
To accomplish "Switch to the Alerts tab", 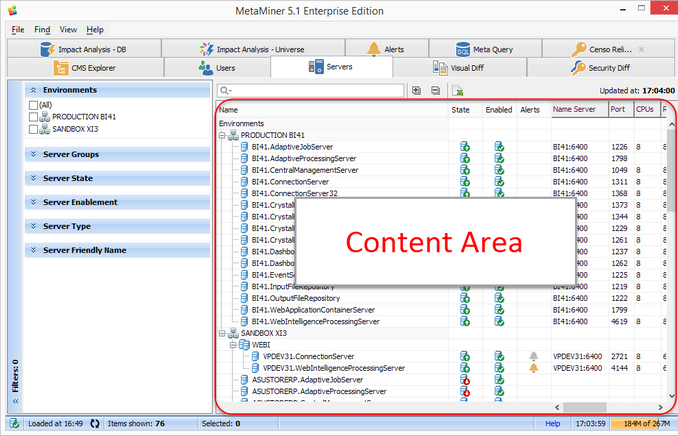I will pos(387,49).
